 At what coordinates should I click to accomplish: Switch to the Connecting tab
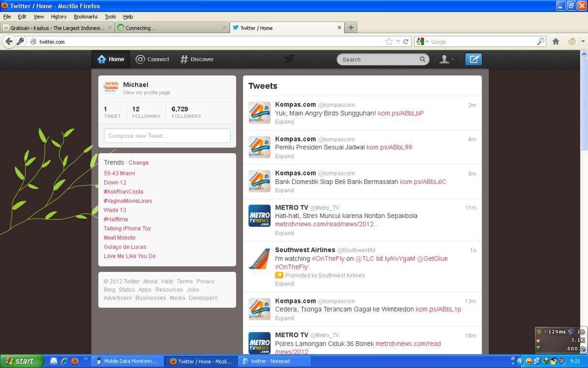(172, 28)
